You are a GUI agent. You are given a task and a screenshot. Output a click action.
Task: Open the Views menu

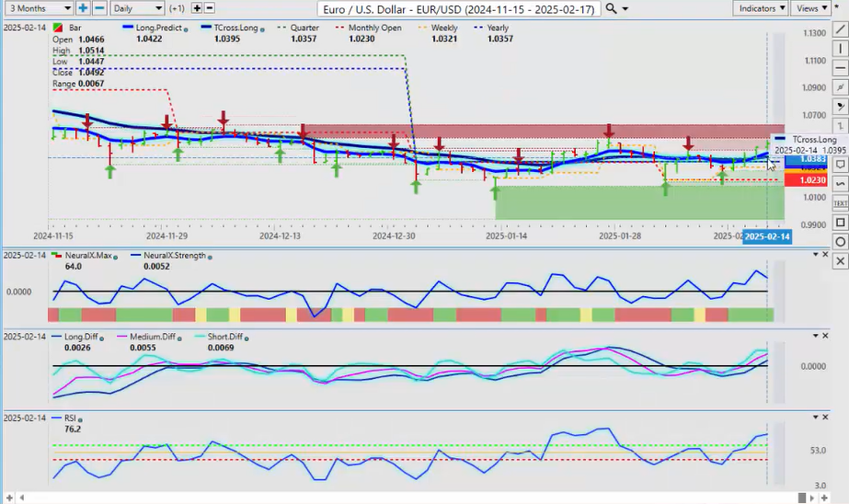click(811, 8)
